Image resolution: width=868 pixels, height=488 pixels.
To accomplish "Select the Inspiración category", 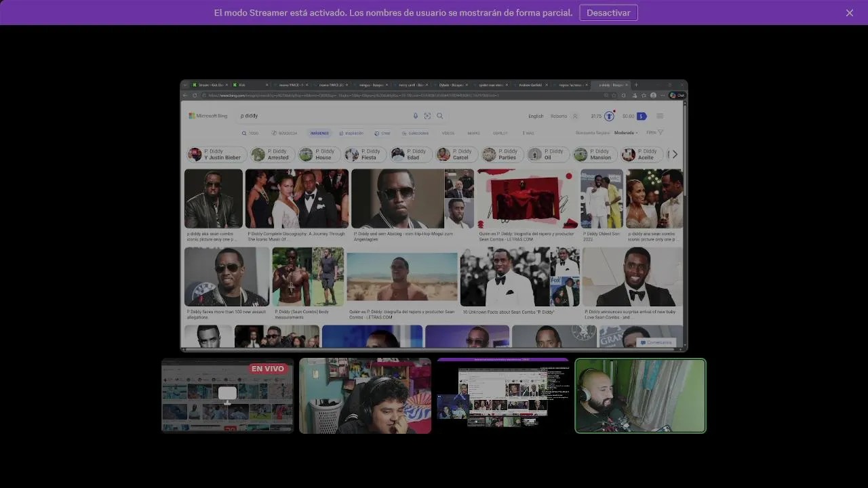I will (x=351, y=133).
